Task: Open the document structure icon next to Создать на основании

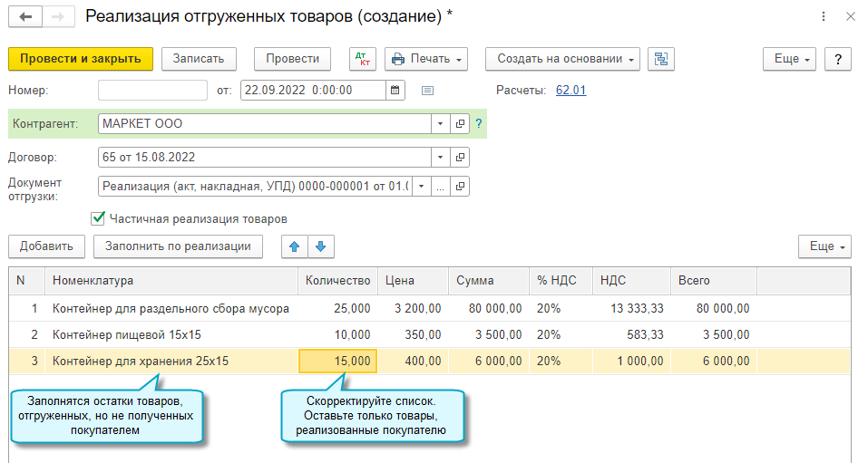Action: [661, 59]
